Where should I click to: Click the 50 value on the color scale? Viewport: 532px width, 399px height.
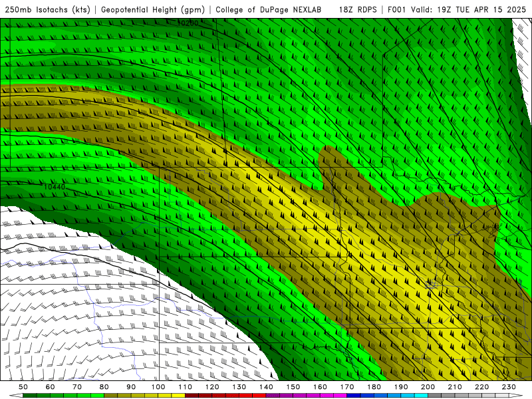pos(23,387)
